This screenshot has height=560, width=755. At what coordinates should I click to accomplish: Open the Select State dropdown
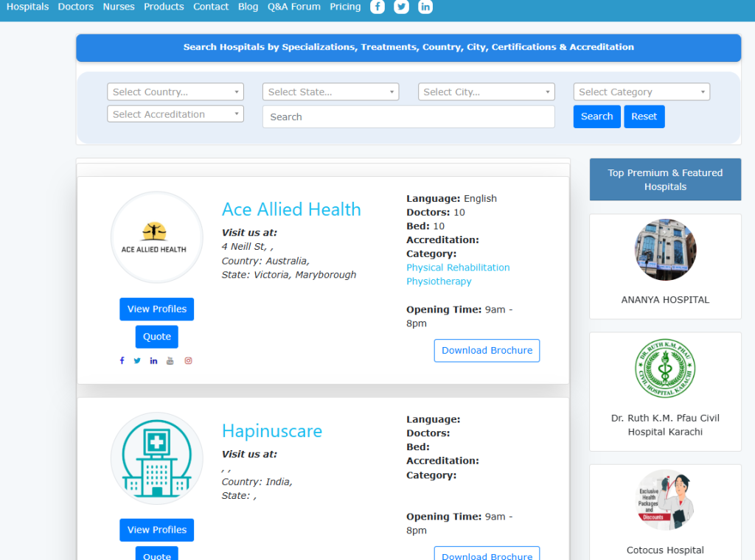coord(330,92)
